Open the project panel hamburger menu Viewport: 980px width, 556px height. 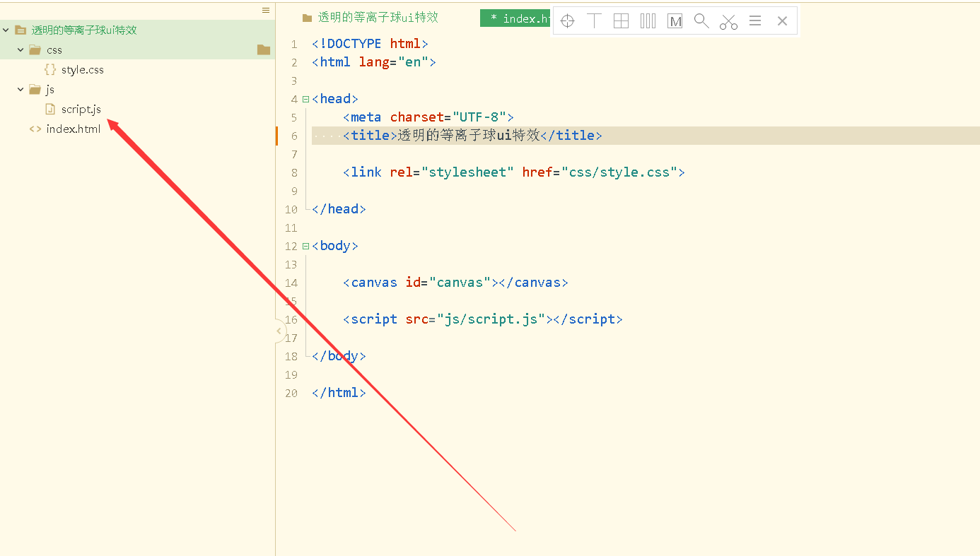point(266,10)
